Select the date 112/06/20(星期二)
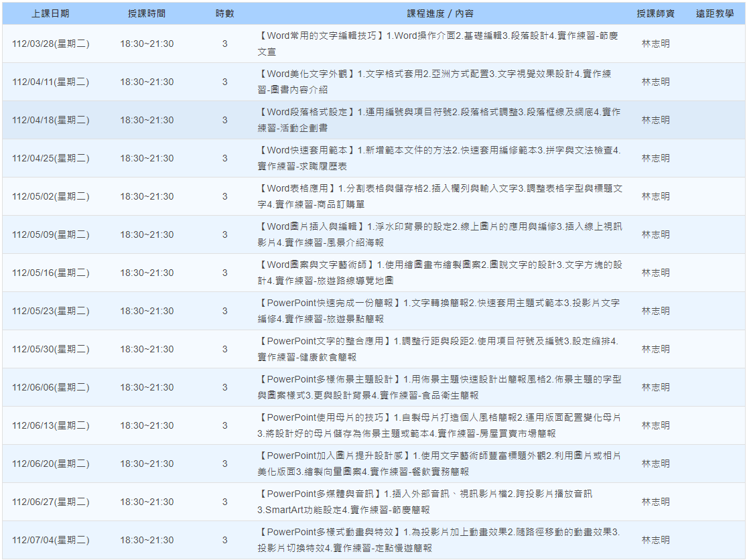This screenshot has width=747, height=560. pos(50,464)
